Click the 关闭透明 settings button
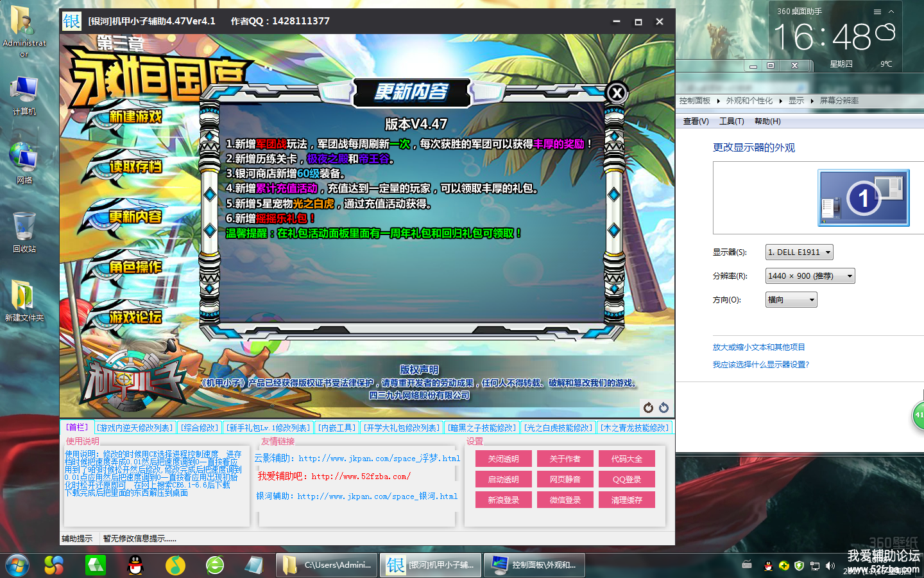The image size is (924, 578). click(x=504, y=459)
